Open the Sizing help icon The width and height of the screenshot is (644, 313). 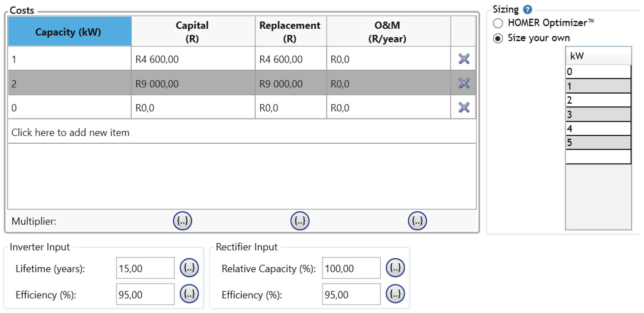click(x=527, y=10)
